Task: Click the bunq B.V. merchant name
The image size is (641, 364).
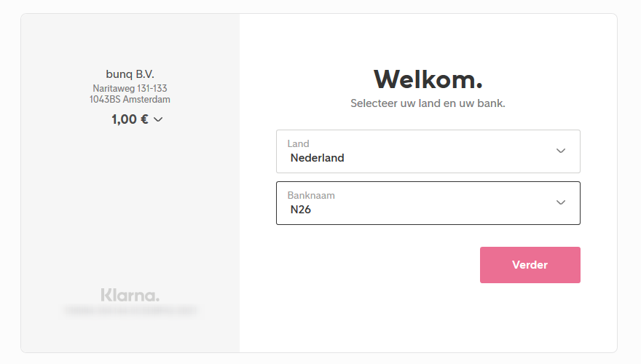Action: point(130,74)
